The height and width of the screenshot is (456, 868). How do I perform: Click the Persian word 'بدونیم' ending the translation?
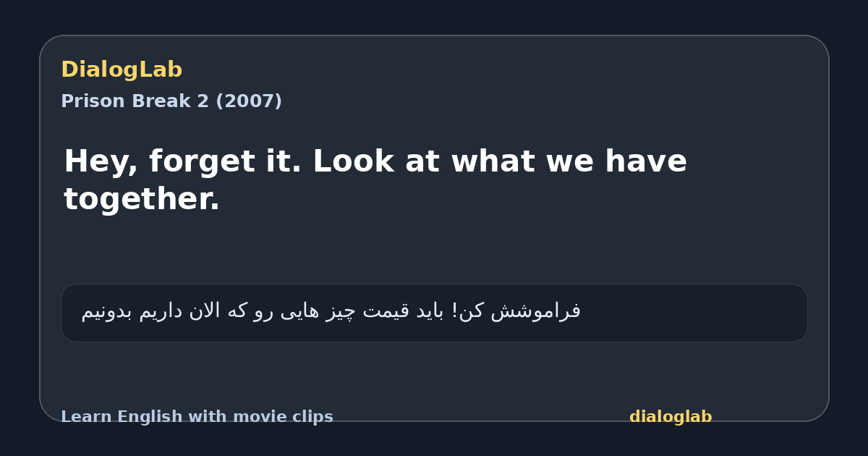tap(109, 311)
